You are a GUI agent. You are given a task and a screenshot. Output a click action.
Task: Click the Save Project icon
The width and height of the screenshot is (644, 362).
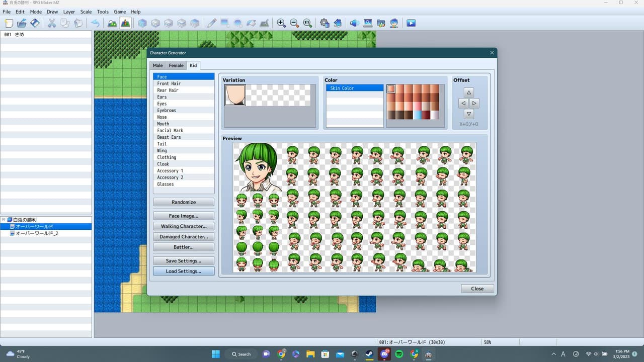point(35,23)
